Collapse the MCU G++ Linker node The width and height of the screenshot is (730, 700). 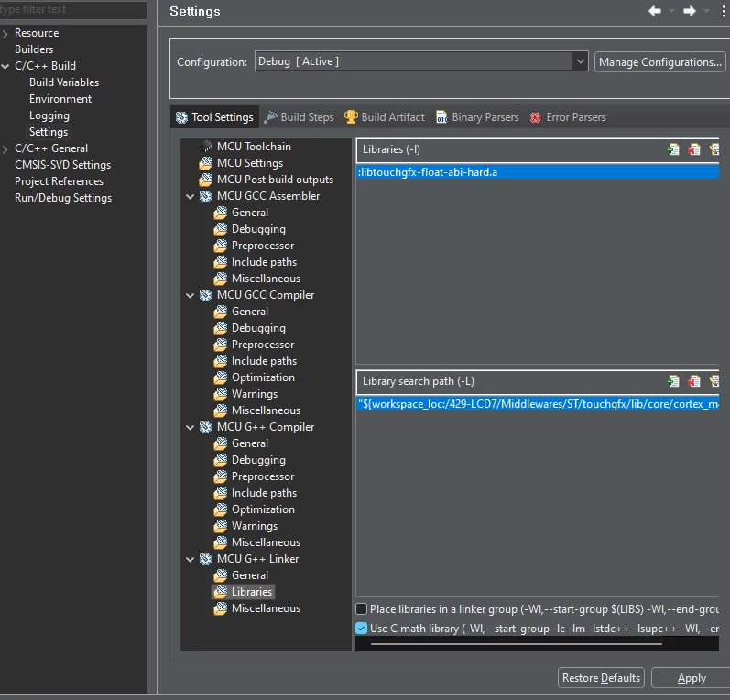pos(190,559)
